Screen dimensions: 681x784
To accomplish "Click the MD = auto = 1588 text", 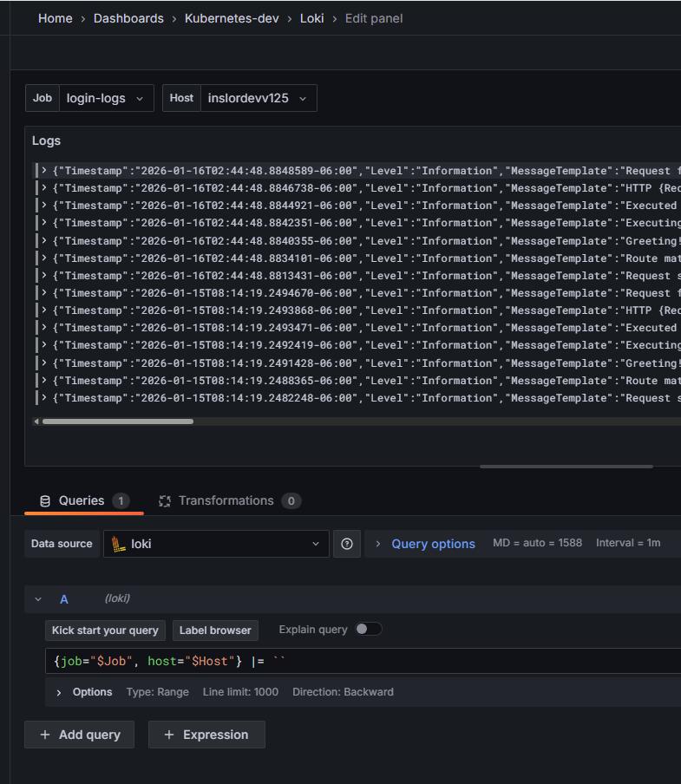I will tap(538, 543).
